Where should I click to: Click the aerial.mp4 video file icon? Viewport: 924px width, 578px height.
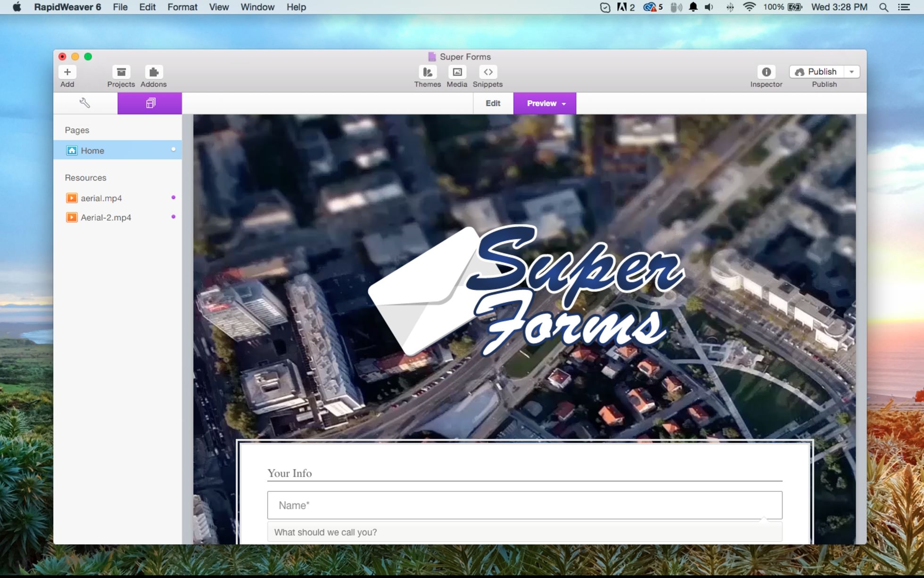tap(72, 198)
